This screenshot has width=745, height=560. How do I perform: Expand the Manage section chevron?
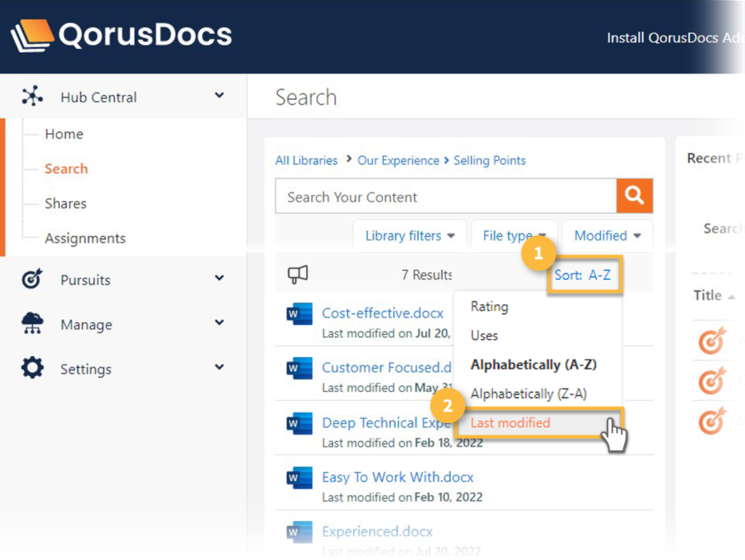click(x=219, y=322)
